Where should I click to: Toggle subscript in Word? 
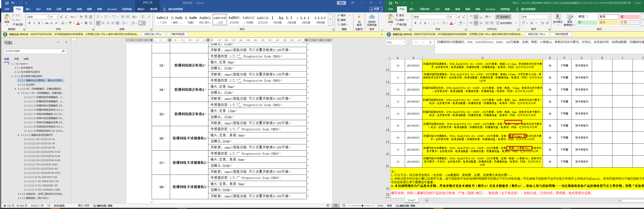coord(52,23)
